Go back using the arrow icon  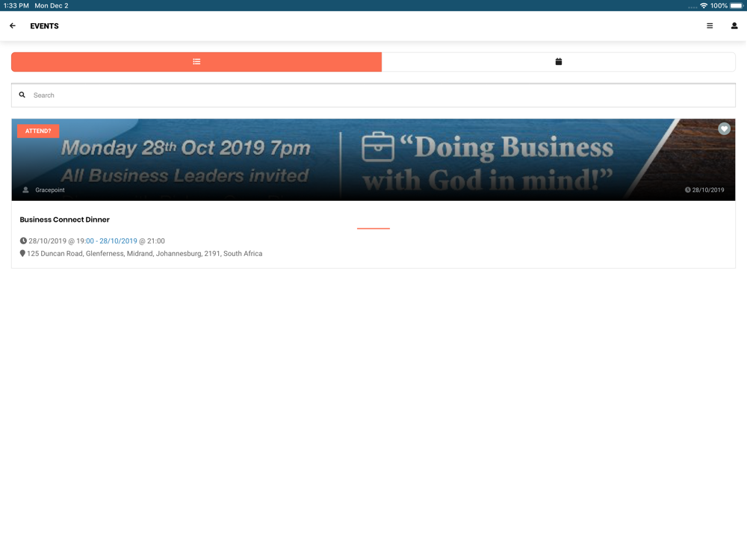[x=13, y=25]
